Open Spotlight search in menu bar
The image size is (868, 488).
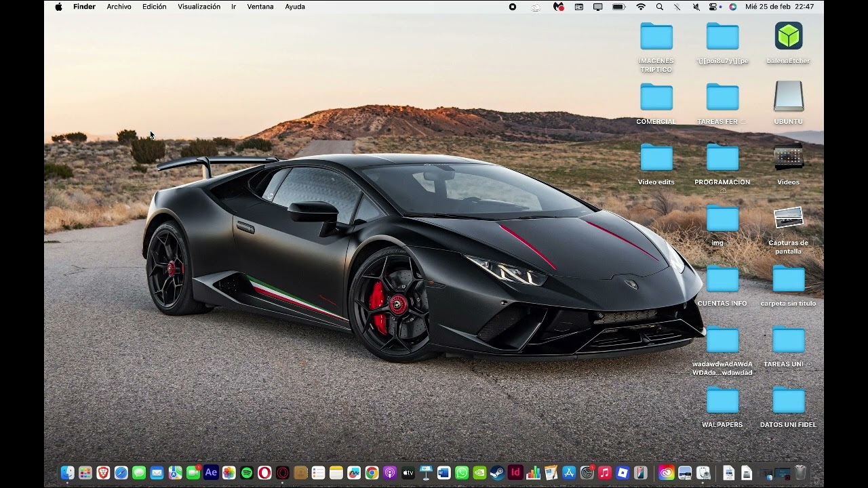click(x=660, y=7)
